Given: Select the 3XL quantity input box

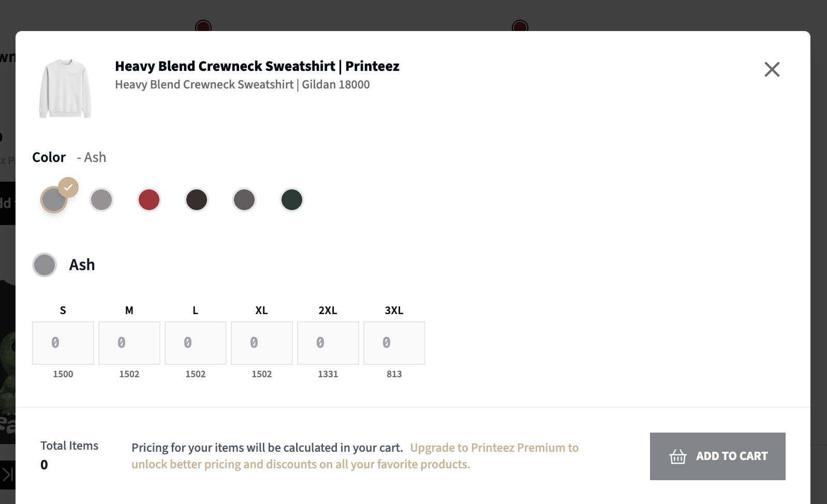Looking at the screenshot, I should [394, 343].
